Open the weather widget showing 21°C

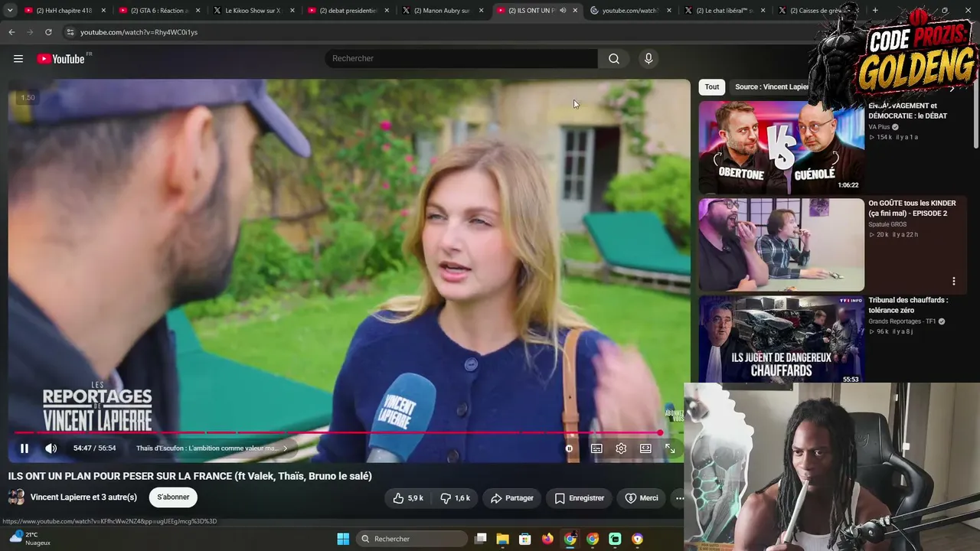pyautogui.click(x=29, y=539)
